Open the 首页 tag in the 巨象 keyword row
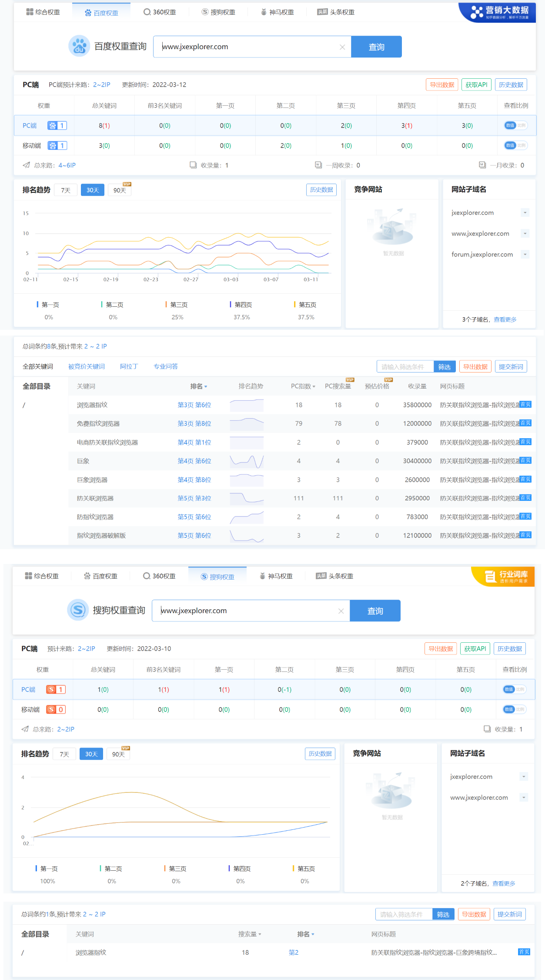Image resolution: width=545 pixels, height=980 pixels. [525, 460]
